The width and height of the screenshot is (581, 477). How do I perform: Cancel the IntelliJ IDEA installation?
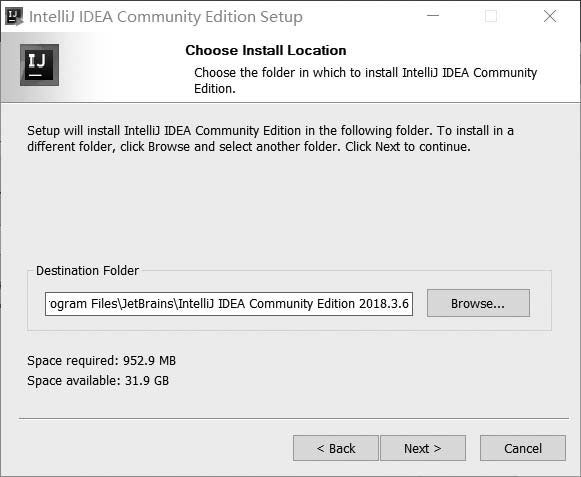523,448
